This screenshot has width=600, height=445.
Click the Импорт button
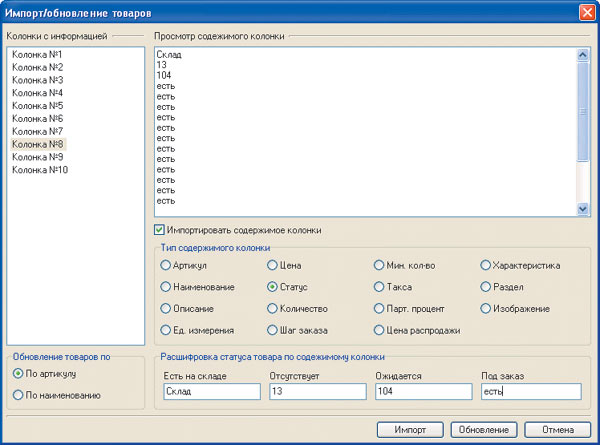410,430
